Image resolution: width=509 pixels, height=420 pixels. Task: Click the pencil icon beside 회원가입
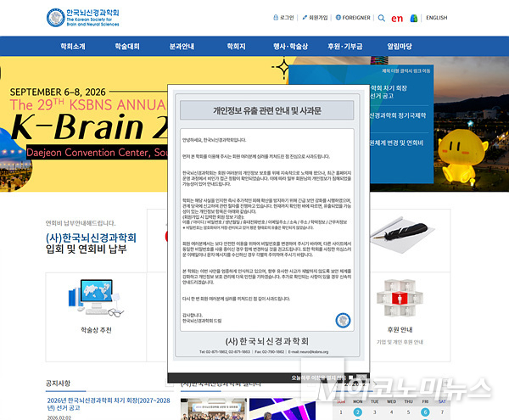[303, 18]
